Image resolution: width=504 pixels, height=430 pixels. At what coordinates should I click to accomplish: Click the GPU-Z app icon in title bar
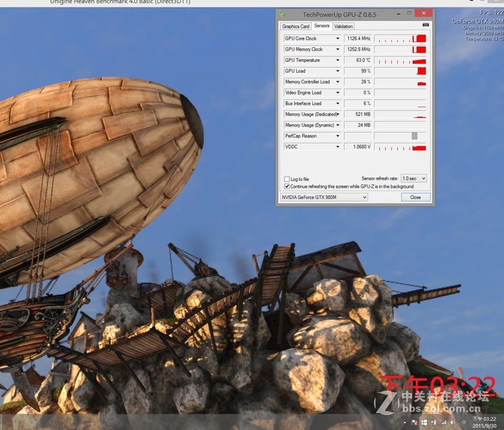283,14
